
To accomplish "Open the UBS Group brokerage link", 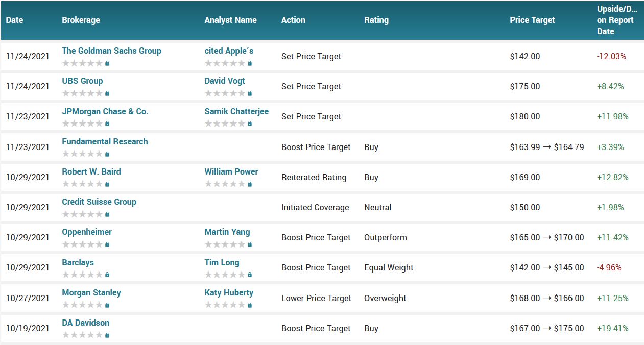I will point(82,81).
